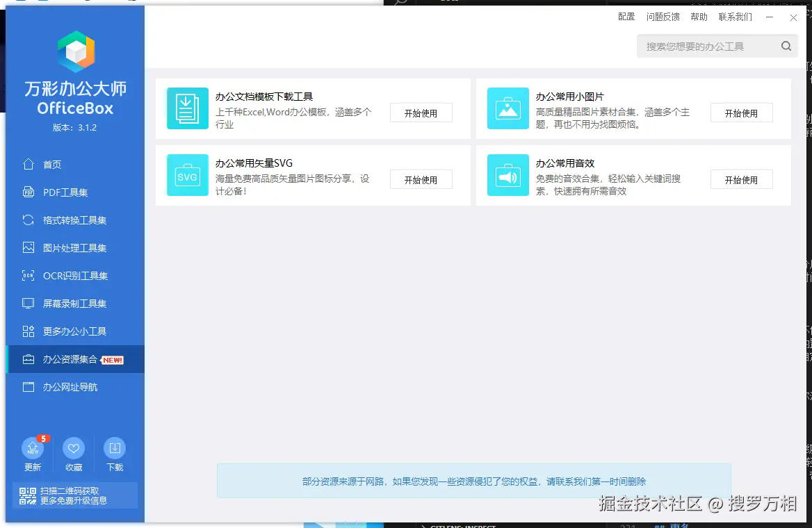This screenshot has height=528, width=812.
Task: Click the OfficeBox hexagon logo
Action: coord(76,51)
